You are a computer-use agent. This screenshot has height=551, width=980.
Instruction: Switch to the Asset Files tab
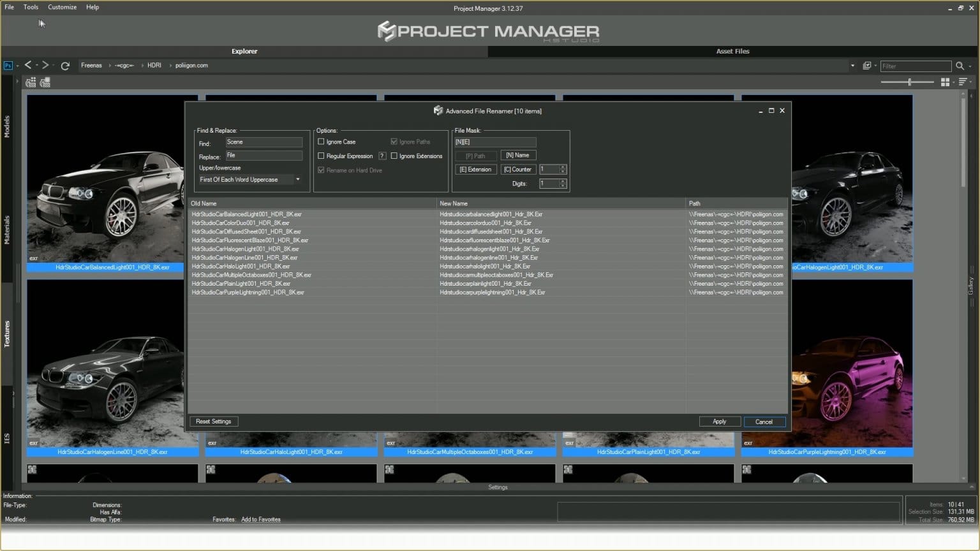(732, 51)
